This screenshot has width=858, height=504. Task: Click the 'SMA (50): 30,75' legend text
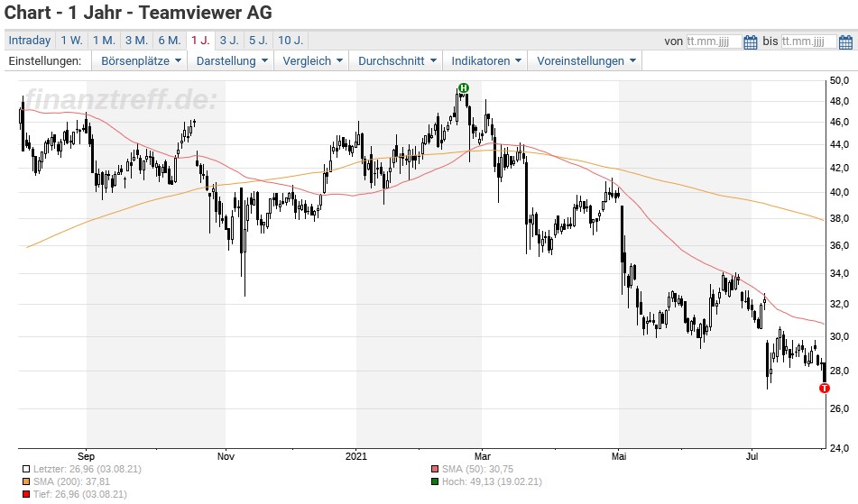pyautogui.click(x=477, y=469)
